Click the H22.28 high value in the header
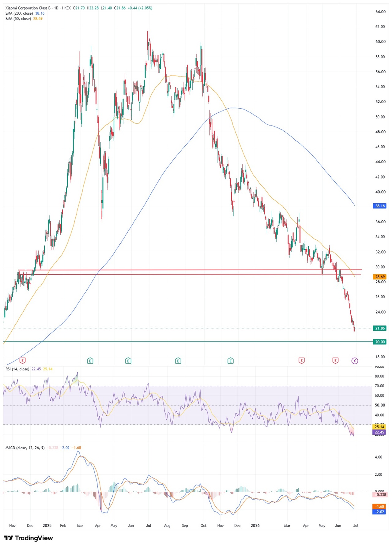The image size is (392, 544). (x=93, y=8)
